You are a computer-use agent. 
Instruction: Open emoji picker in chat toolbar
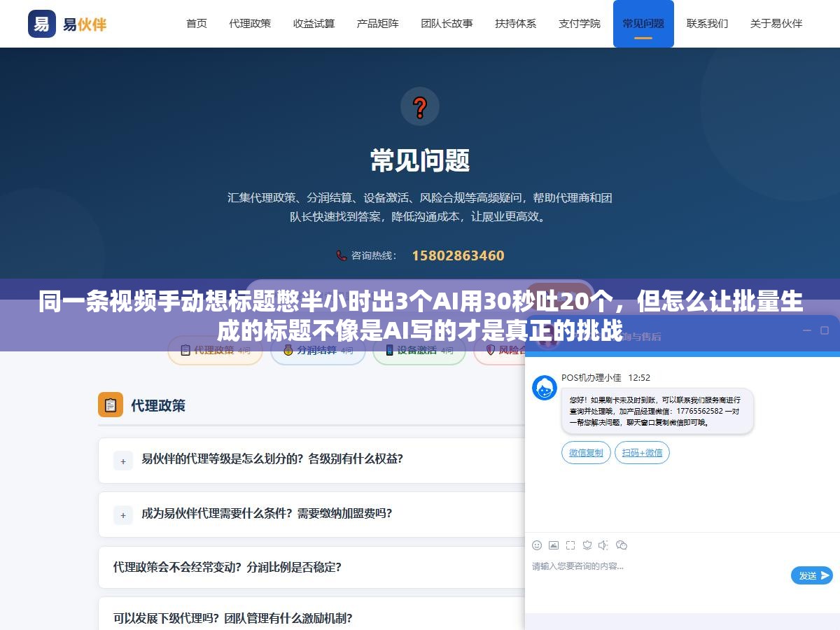coord(537,545)
